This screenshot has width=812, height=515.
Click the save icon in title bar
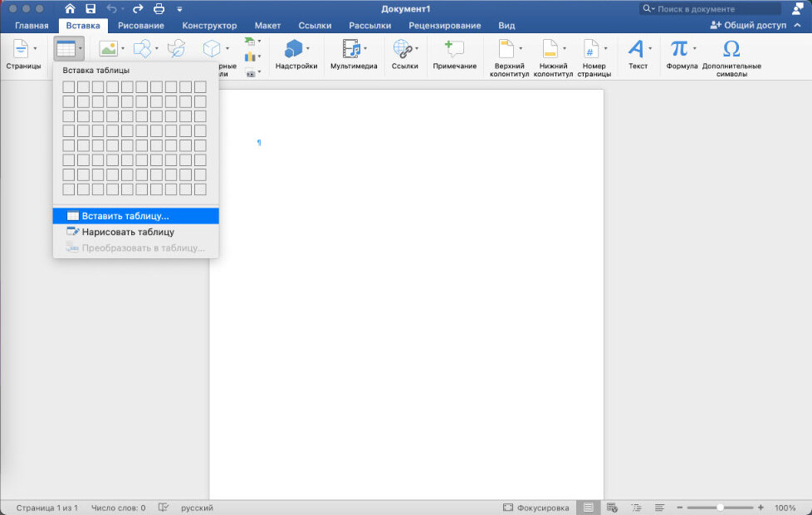[x=90, y=9]
